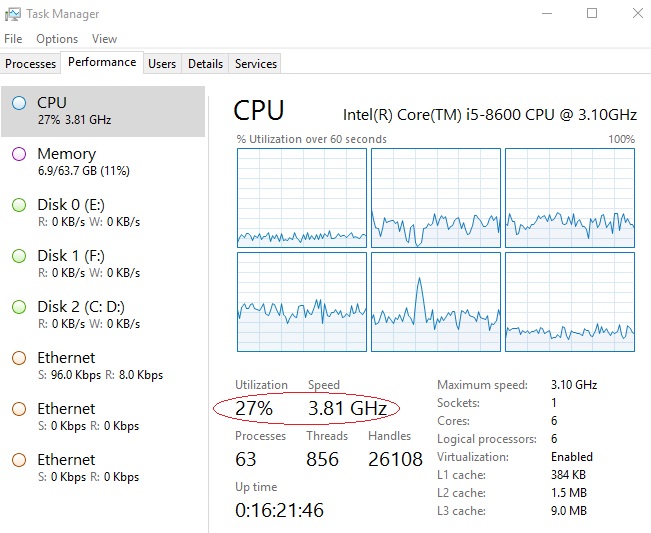Click the green Disk 0 (E:) icon
This screenshot has width=651, height=533.
coord(19,205)
